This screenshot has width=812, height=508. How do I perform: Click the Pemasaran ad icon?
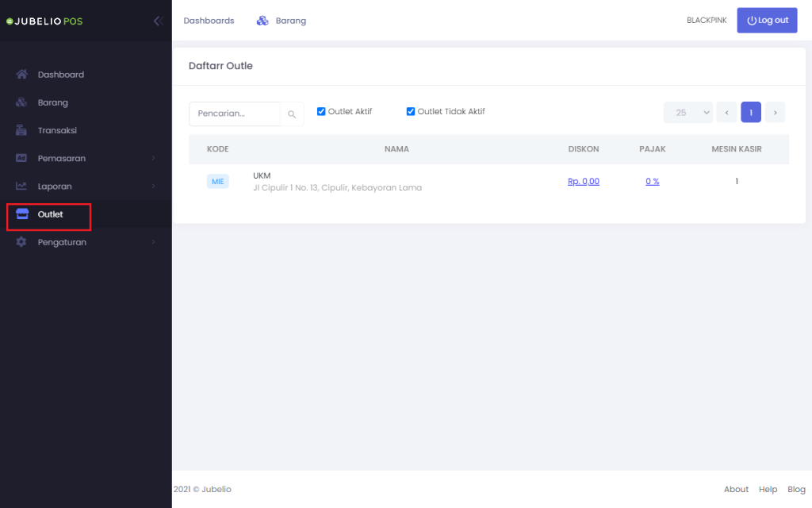(x=21, y=158)
